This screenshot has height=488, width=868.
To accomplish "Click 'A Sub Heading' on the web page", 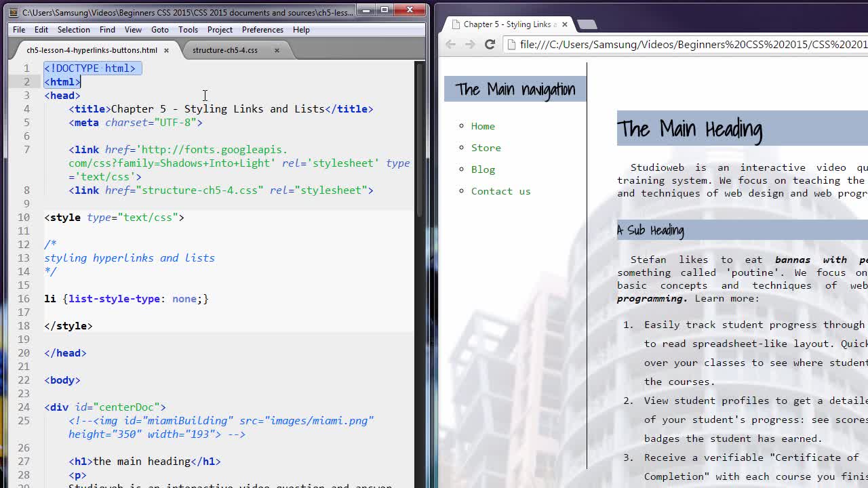I will [650, 230].
